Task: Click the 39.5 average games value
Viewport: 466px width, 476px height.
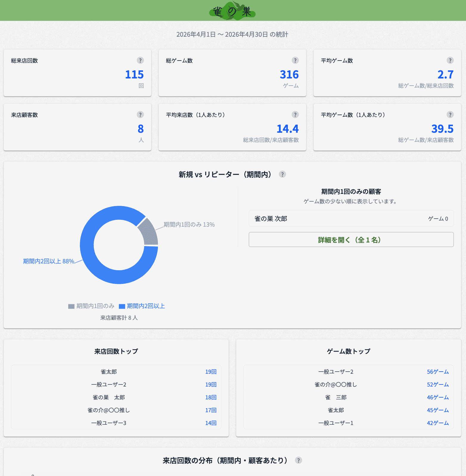Action: tap(442, 129)
